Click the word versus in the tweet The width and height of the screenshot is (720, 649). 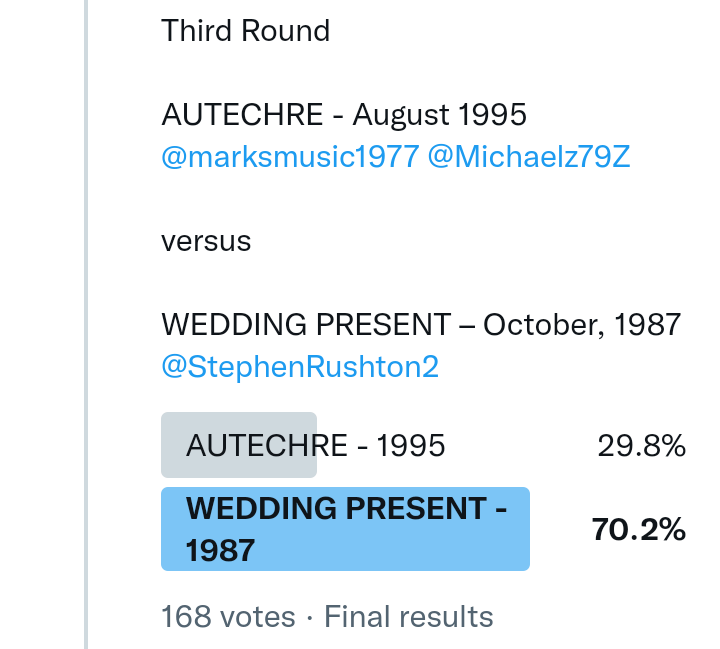[x=206, y=241]
